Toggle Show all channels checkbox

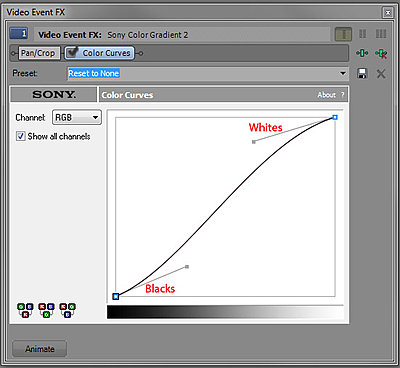click(21, 136)
